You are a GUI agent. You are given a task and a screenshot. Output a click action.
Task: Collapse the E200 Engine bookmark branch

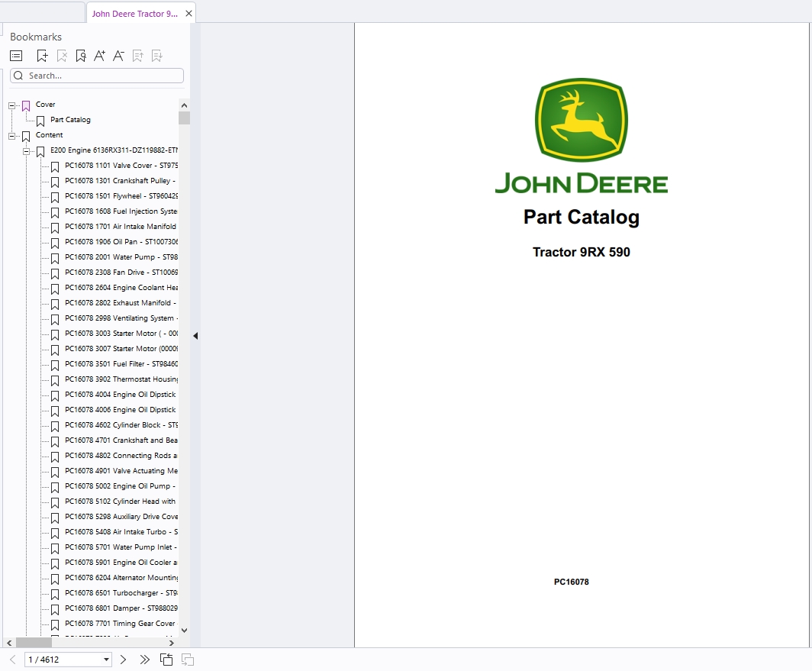point(27,151)
